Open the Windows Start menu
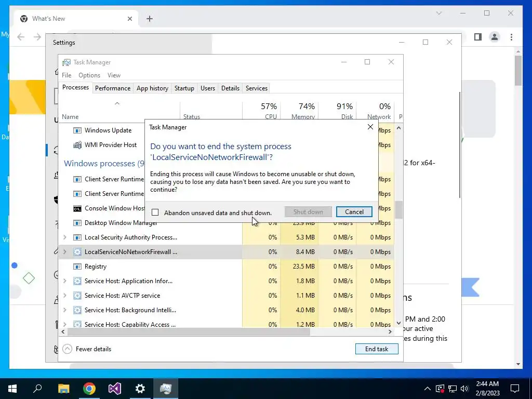The width and height of the screenshot is (532, 399). (12, 389)
